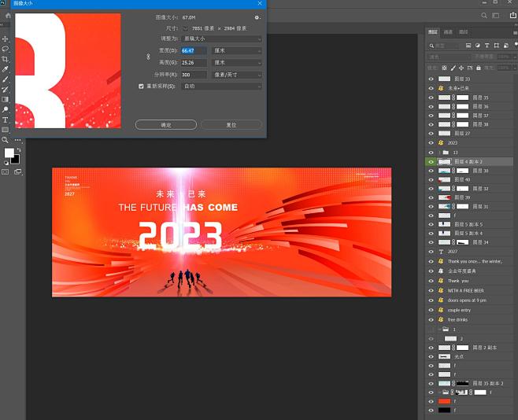Click the foreground color swatch
518x420 pixels.
(x=9, y=153)
